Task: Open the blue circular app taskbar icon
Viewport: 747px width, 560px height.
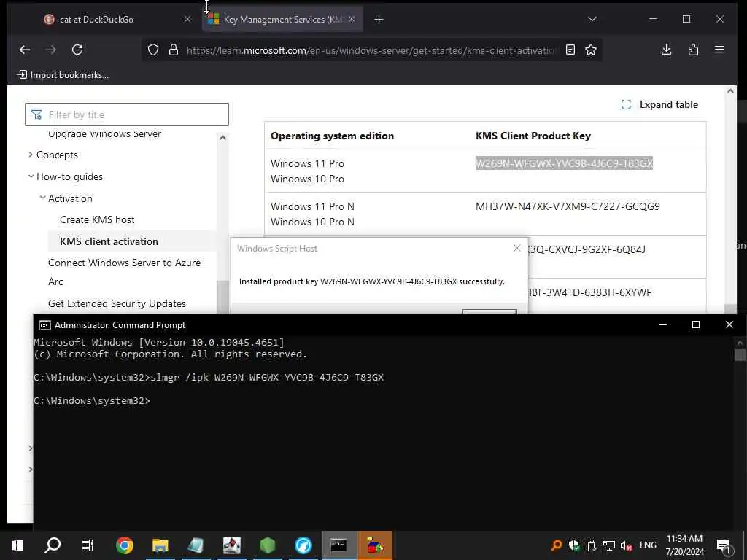Action: 303,545
